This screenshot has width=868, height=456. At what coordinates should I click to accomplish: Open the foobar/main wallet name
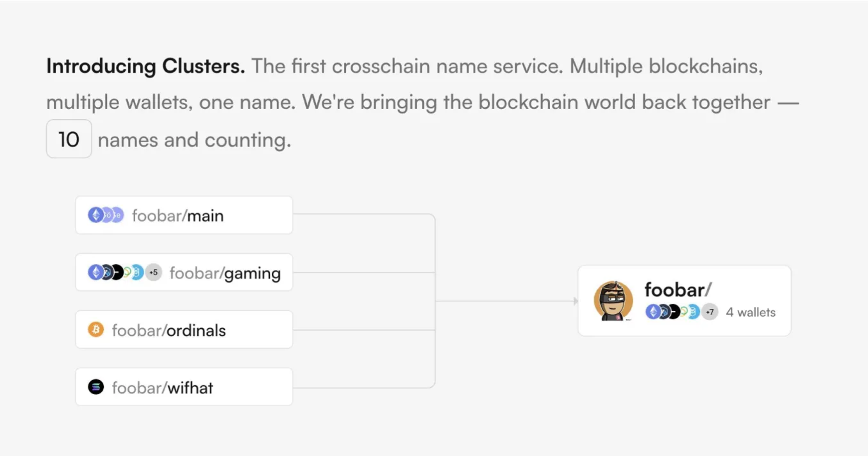(178, 216)
